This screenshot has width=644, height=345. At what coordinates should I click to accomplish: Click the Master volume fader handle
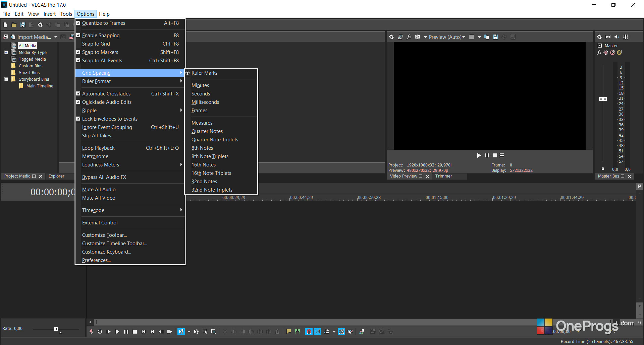coord(603,99)
